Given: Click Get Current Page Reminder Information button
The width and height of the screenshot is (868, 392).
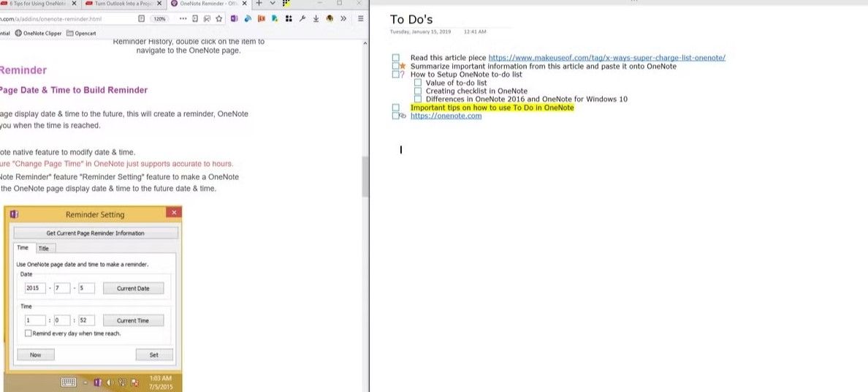Looking at the screenshot, I should point(96,233).
